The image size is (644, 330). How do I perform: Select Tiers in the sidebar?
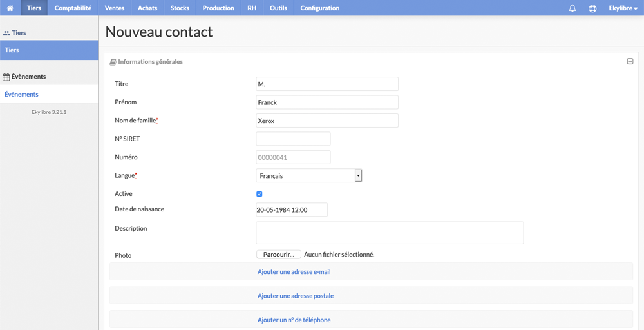pos(49,50)
